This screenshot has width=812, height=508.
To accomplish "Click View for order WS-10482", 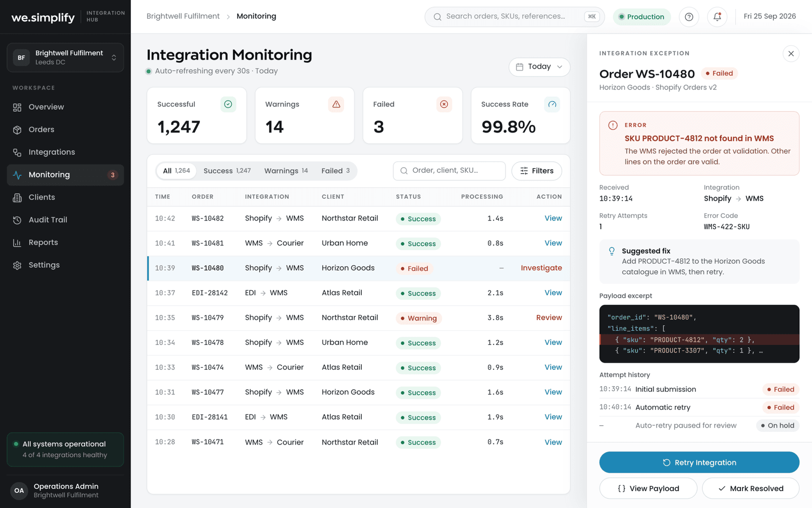I will (x=553, y=218).
